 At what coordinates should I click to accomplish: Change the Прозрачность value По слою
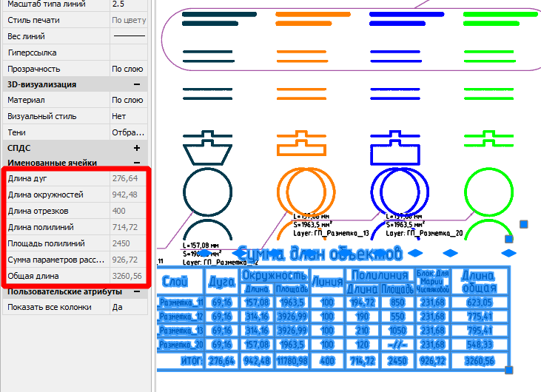[x=128, y=69]
